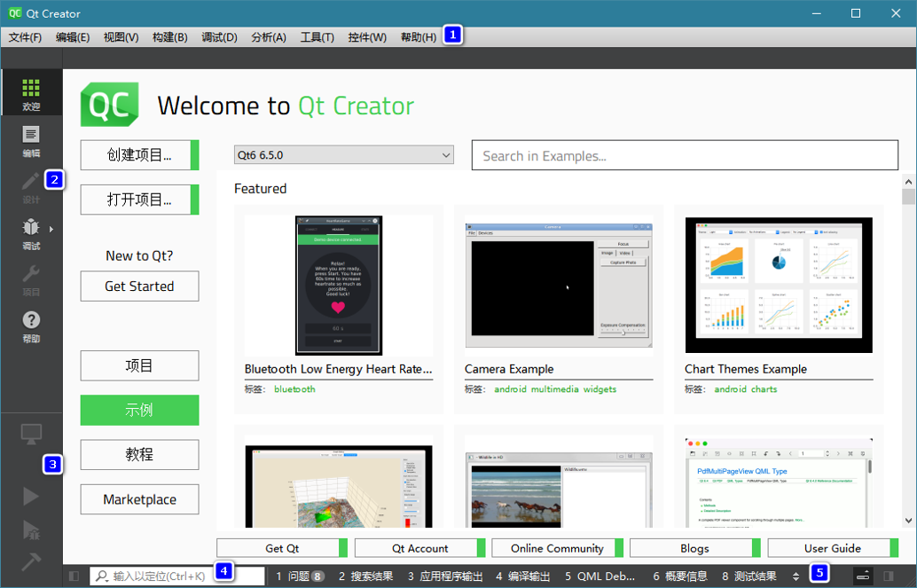
Task: Open the 3 应用程序输出 pane
Action: (445, 576)
